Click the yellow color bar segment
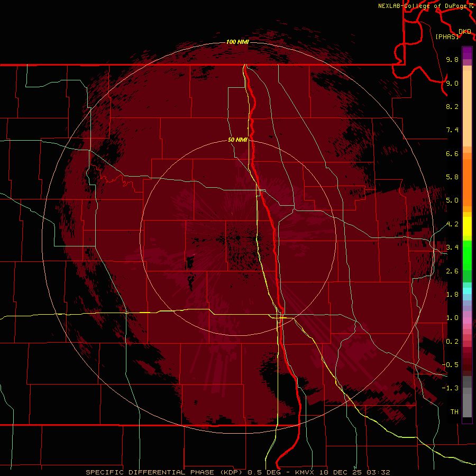This screenshot has width=476, height=476. pyautogui.click(x=467, y=226)
